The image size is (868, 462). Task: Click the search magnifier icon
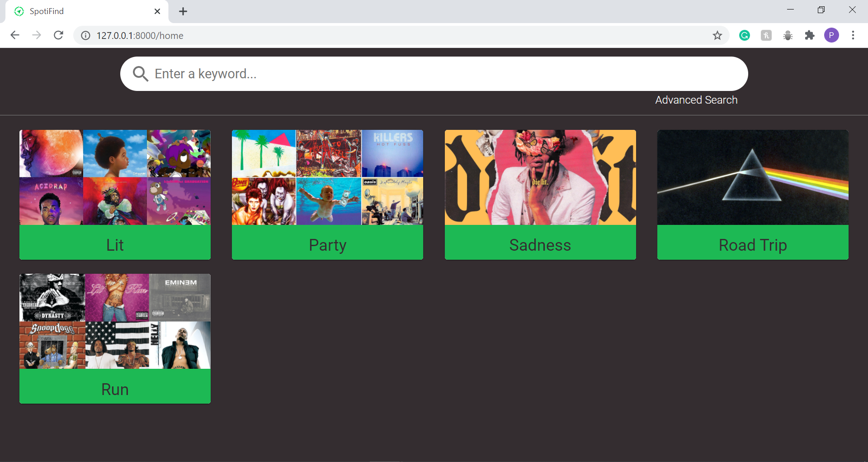(x=141, y=74)
